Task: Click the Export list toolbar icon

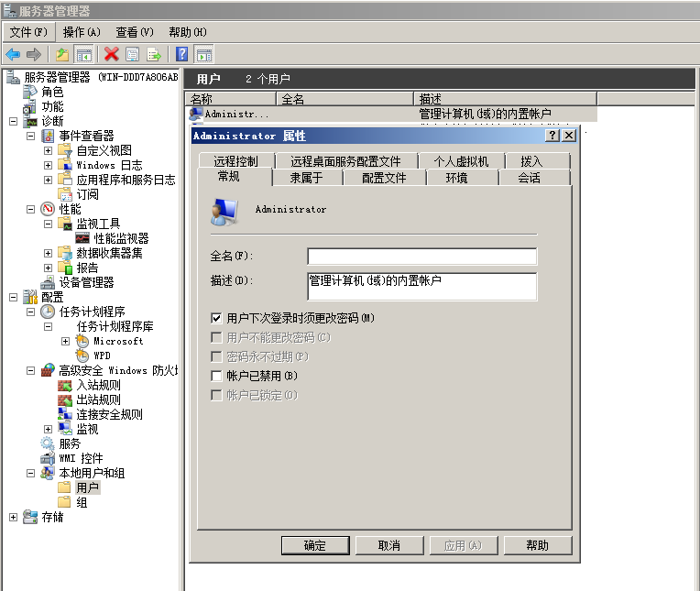Action: pyautogui.click(x=154, y=54)
